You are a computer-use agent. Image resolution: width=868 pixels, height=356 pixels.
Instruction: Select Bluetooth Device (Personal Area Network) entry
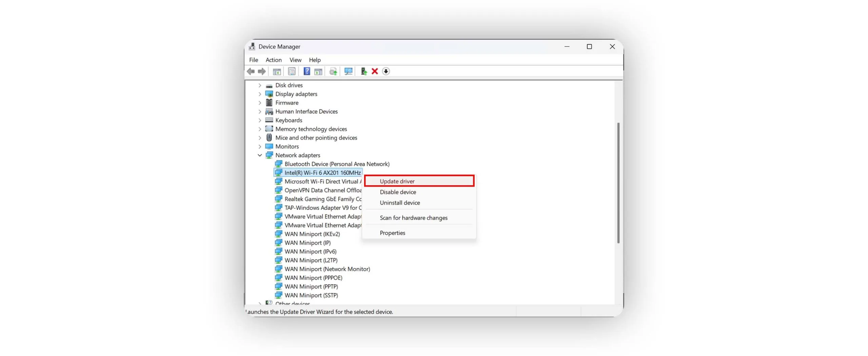tap(337, 164)
